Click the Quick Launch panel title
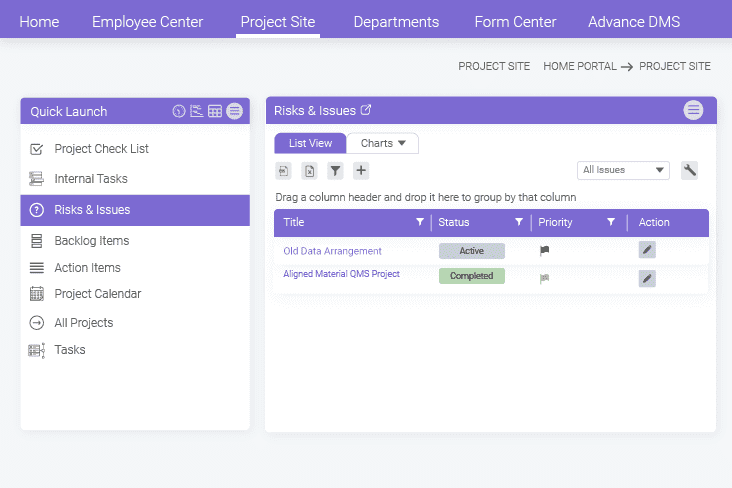 [x=69, y=112]
